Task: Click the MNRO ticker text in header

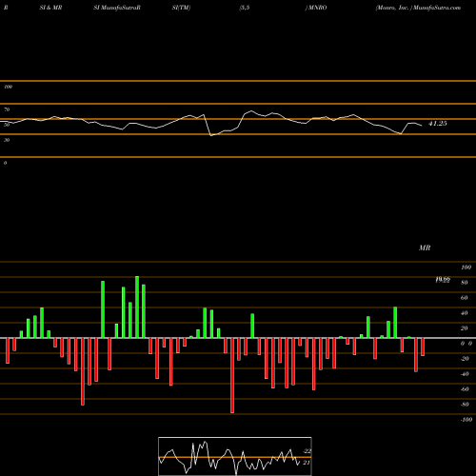Action: [x=316, y=8]
